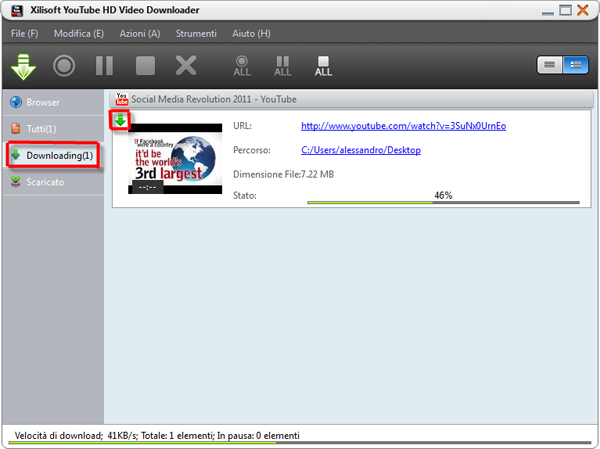Click the Social Media Revolution video thumbnail
600x449 pixels.
pos(175,158)
